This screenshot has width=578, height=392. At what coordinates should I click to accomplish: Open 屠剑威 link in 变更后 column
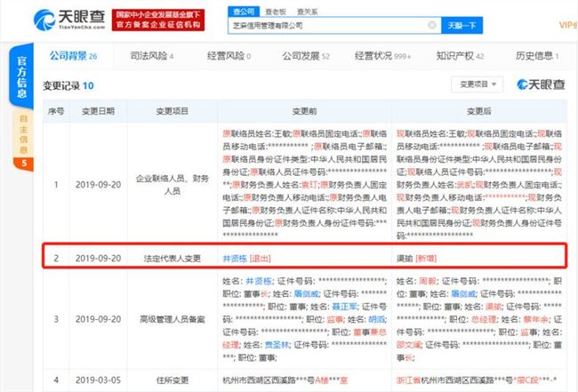(463, 293)
